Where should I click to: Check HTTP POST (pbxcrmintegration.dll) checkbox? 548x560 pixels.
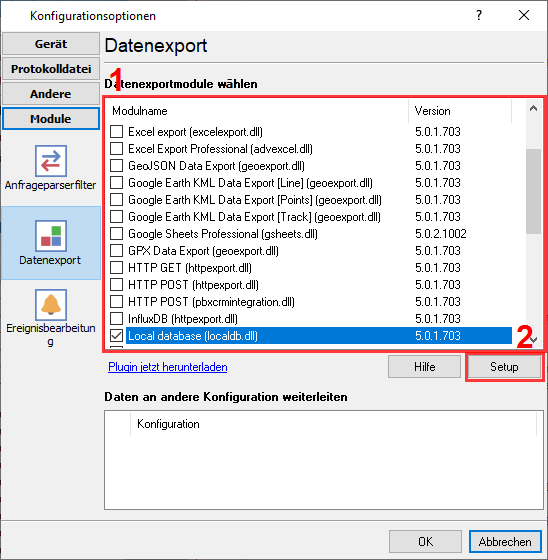(x=116, y=302)
